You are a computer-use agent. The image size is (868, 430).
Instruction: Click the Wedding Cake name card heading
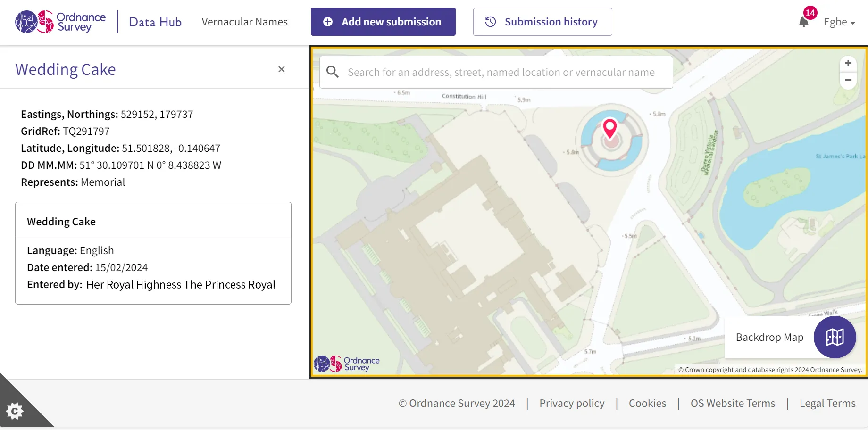point(61,222)
